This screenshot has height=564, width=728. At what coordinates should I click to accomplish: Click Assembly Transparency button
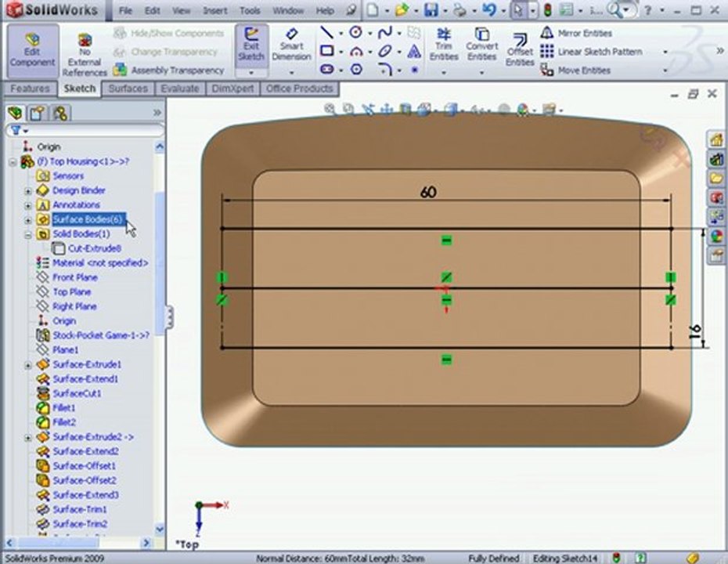168,70
